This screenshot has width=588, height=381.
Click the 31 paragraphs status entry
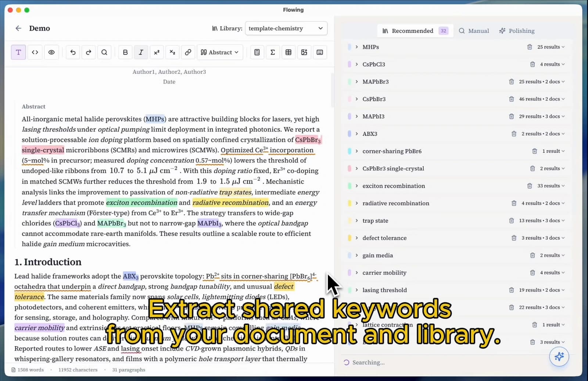pos(129,370)
